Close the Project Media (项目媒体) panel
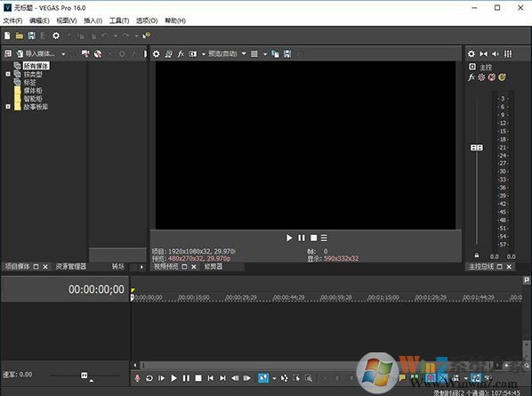 coord(45,267)
